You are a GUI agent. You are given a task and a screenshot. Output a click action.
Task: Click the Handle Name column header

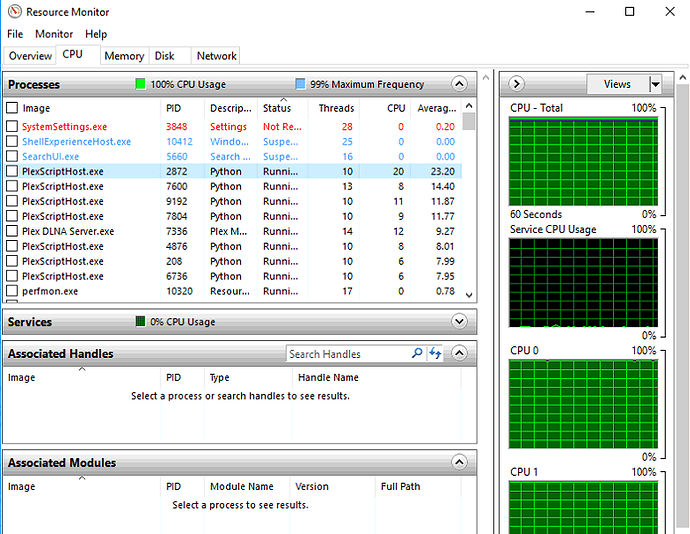[328, 377]
